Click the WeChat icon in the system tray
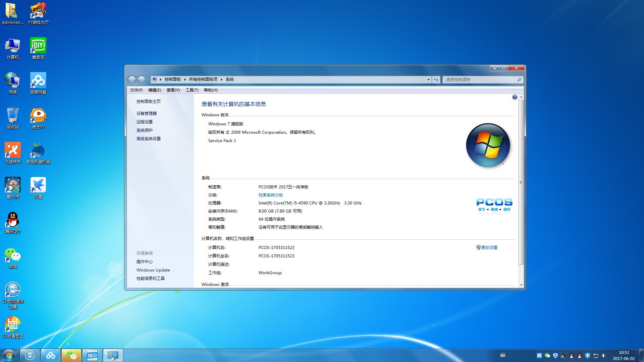The image size is (644, 362). (x=547, y=356)
